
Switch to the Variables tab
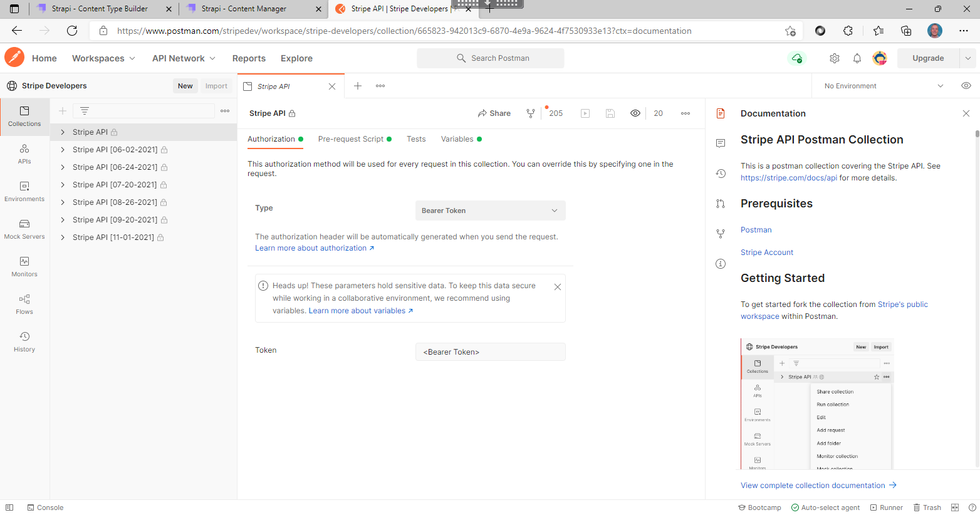pos(457,138)
